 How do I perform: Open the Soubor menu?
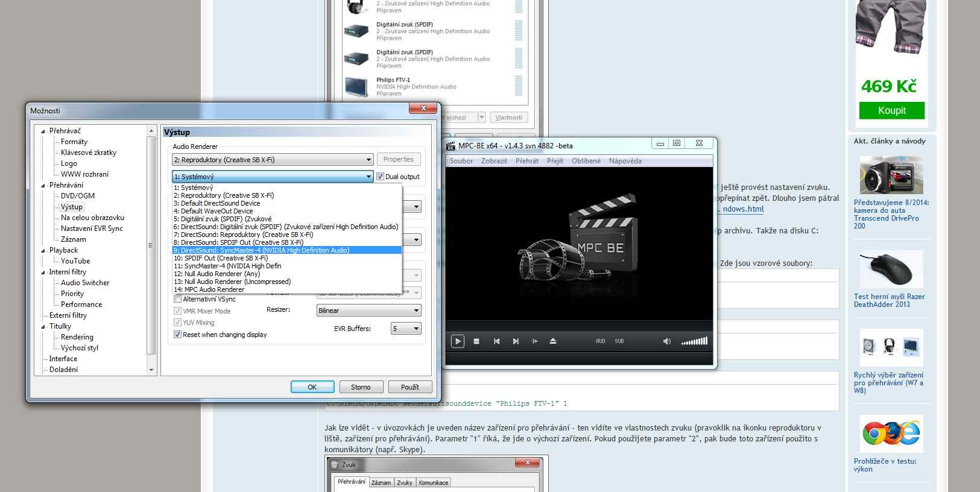(x=461, y=161)
